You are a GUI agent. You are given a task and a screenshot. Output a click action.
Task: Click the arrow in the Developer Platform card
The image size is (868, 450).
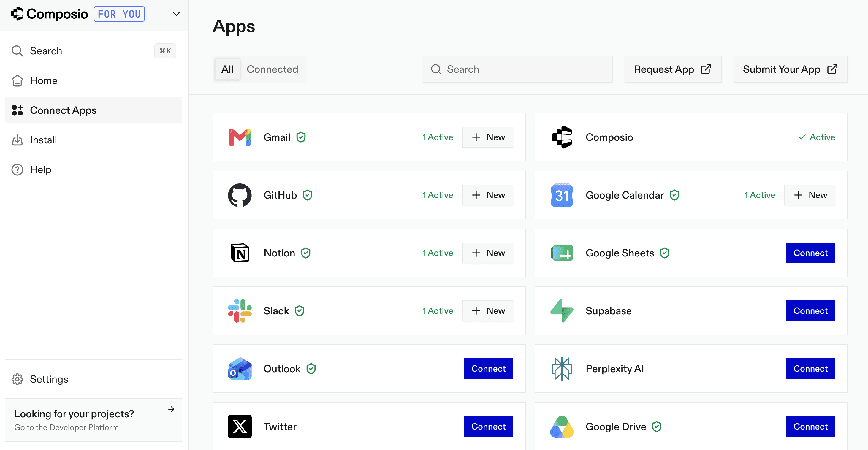point(172,409)
